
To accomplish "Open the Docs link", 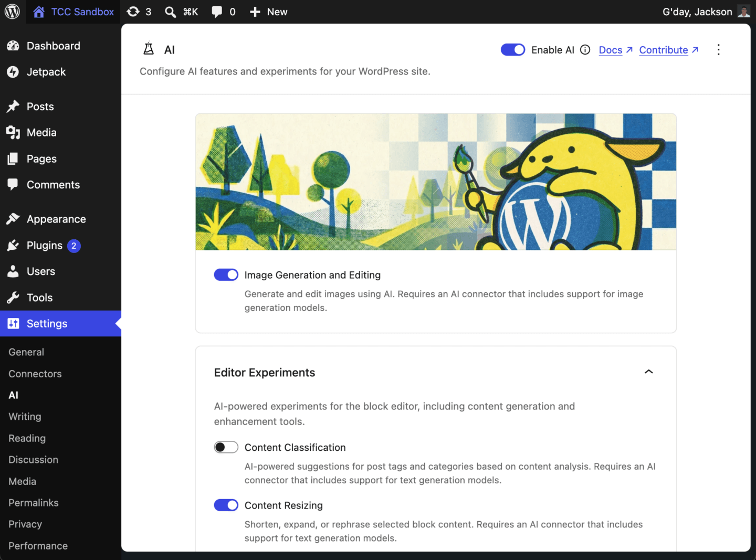I will point(615,50).
